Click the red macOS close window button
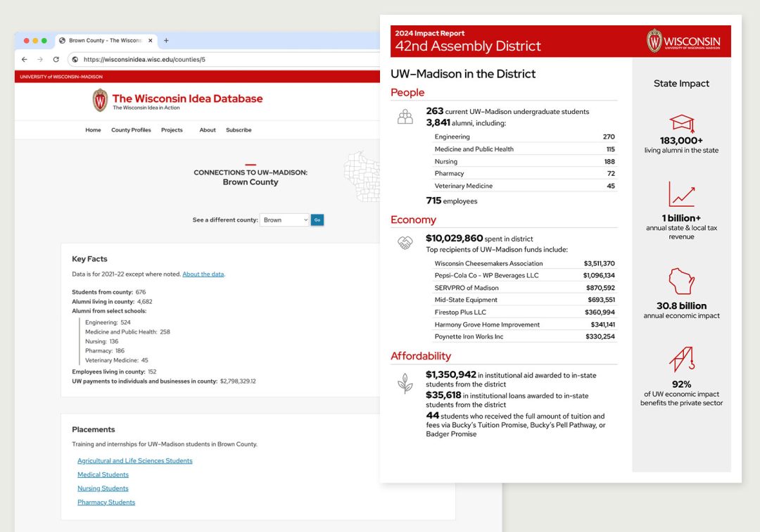The image size is (760, 532). [27, 41]
